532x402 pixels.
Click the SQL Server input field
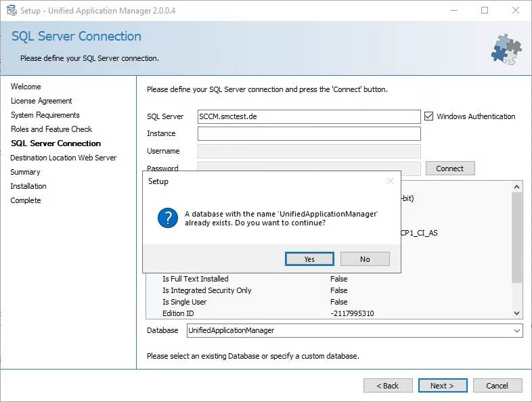[309, 116]
